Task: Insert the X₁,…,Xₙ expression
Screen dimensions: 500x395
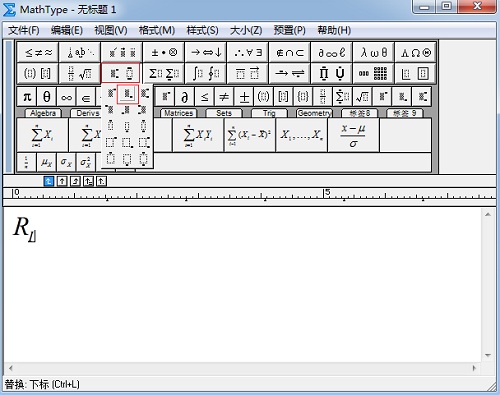Action: [301, 135]
